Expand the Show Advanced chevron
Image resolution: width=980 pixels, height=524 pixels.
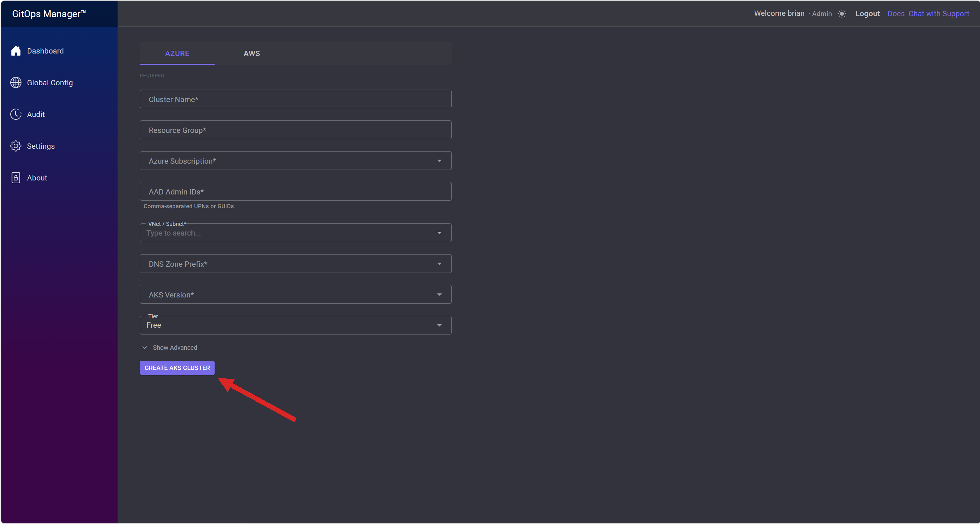145,348
